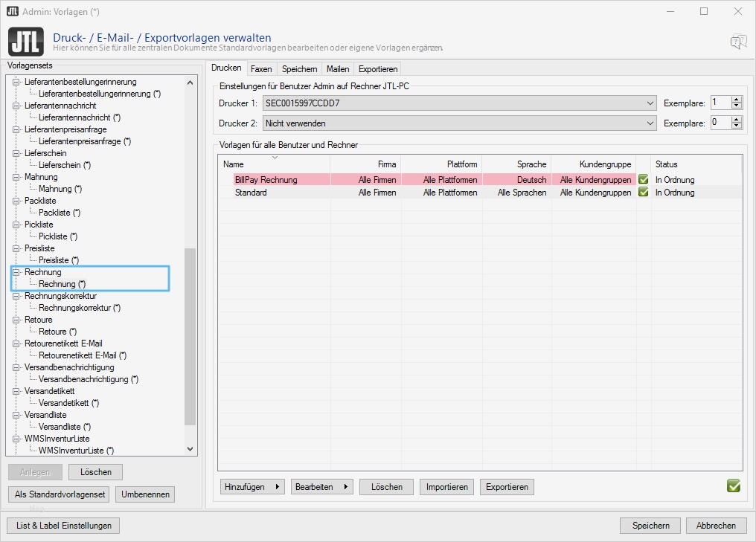Select the Rechnung (*) child item
Image resolution: width=756 pixels, height=542 pixels.
pos(63,284)
